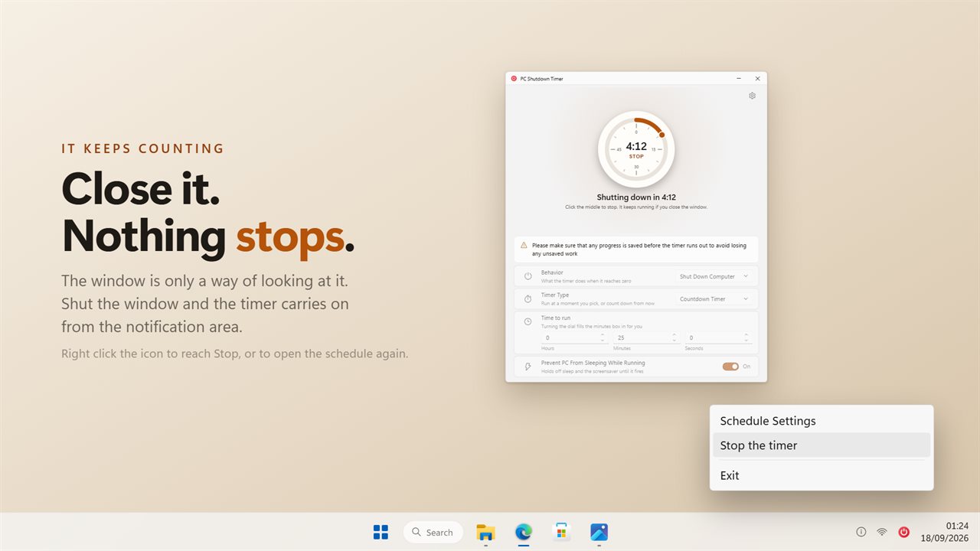Choose Schedule Settings from the tray menu
Screen dimensions: 980x551
822,421
